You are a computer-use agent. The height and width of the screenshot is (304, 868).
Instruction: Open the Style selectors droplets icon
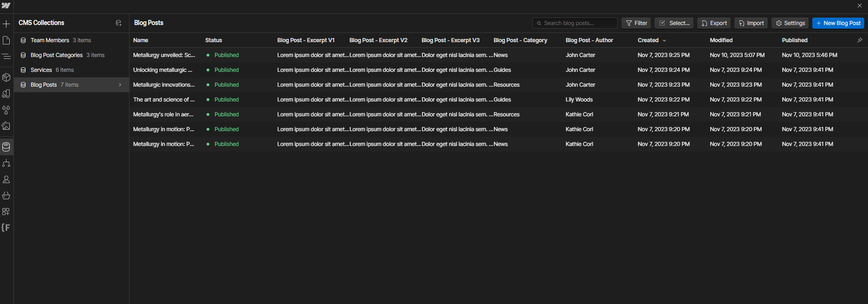click(6, 110)
